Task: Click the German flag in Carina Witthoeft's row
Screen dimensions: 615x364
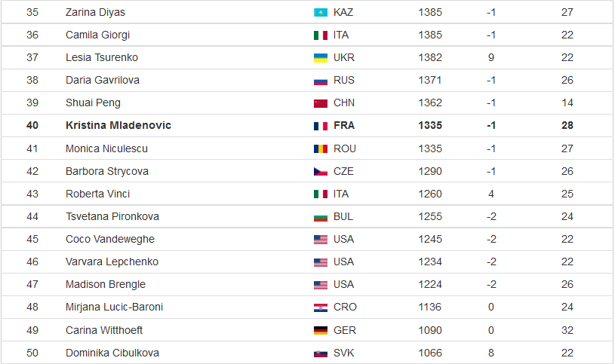Action: [x=321, y=331]
